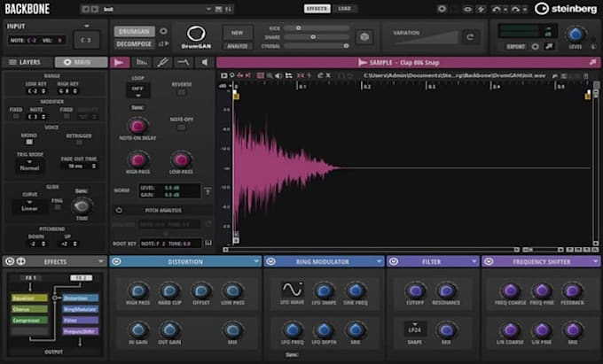The image size is (603, 364).
Task: Click the DrumGAN mode button
Action: coord(134,31)
